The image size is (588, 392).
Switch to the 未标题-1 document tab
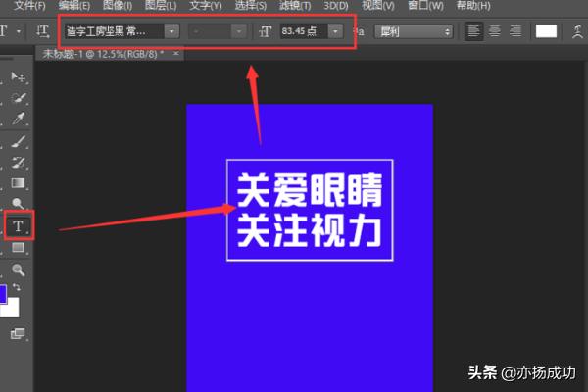pos(98,52)
